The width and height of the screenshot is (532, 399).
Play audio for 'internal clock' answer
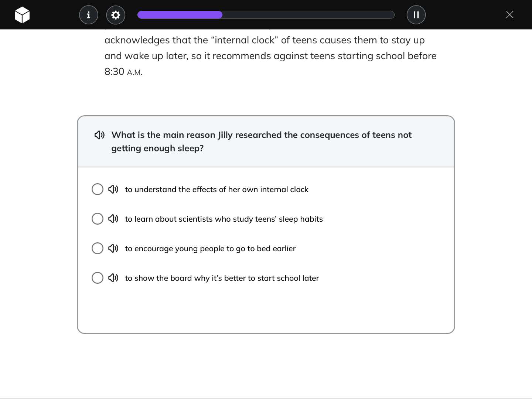[113, 189]
